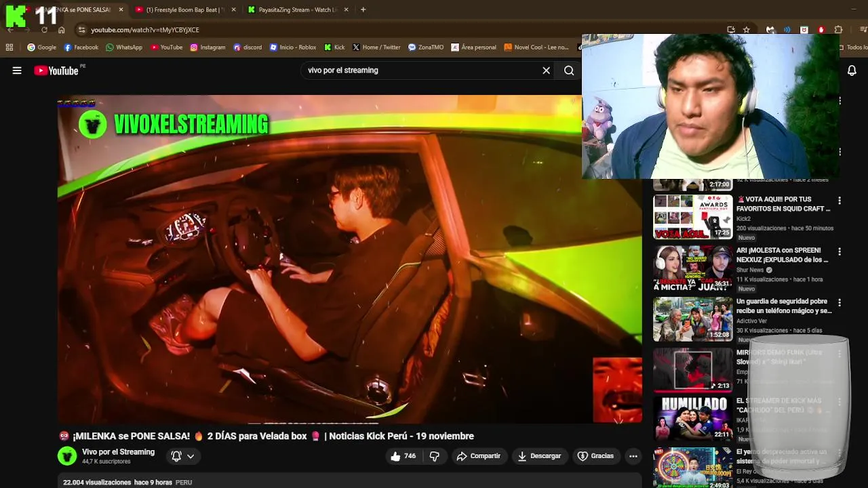This screenshot has height=488, width=868.
Task: Open the HUMILLADO video thumbnail
Action: (x=692, y=420)
